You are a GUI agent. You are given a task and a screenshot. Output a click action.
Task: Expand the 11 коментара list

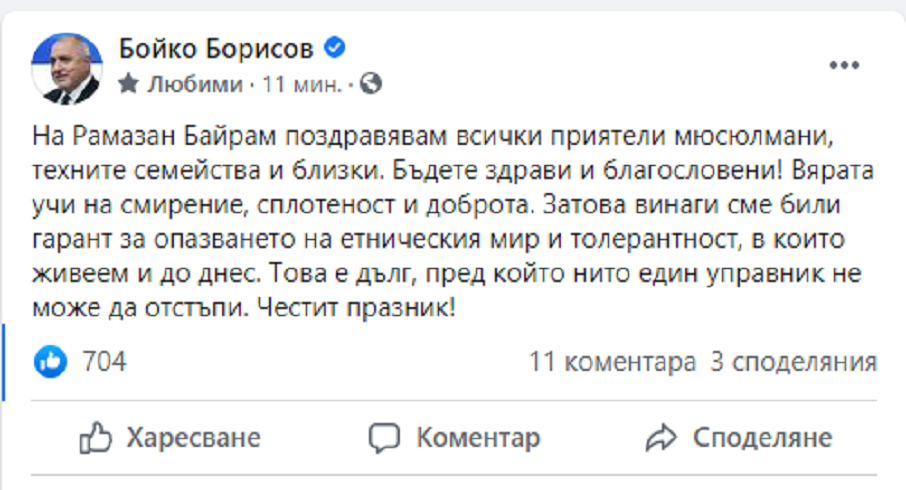click(x=612, y=361)
